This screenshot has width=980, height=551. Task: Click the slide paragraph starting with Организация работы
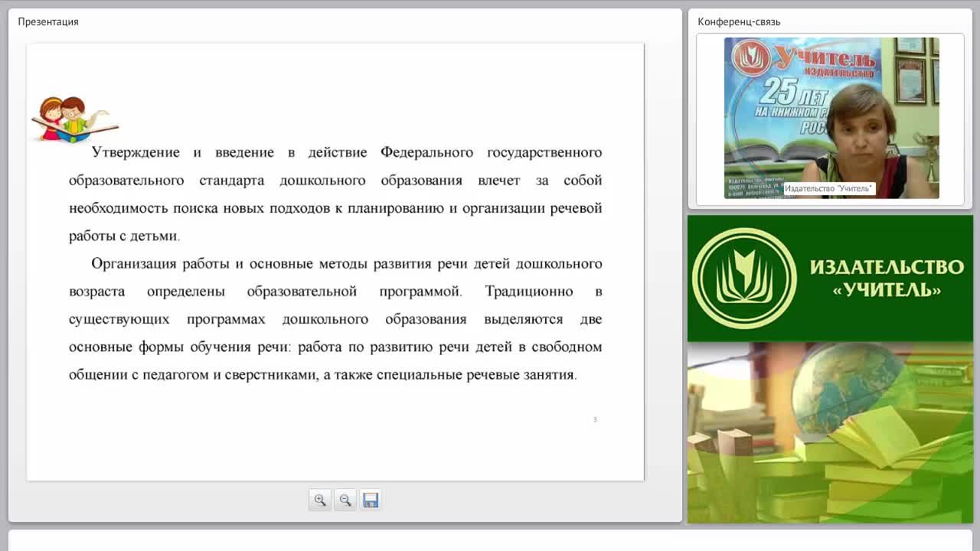(335, 319)
